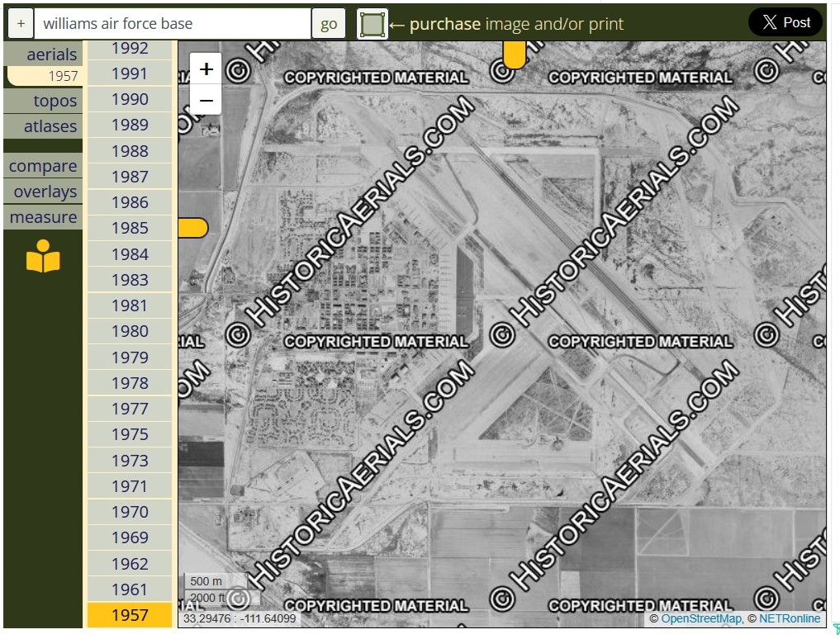Click the plus button beside search box
The height and width of the screenshot is (639, 840).
pyautogui.click(x=21, y=24)
